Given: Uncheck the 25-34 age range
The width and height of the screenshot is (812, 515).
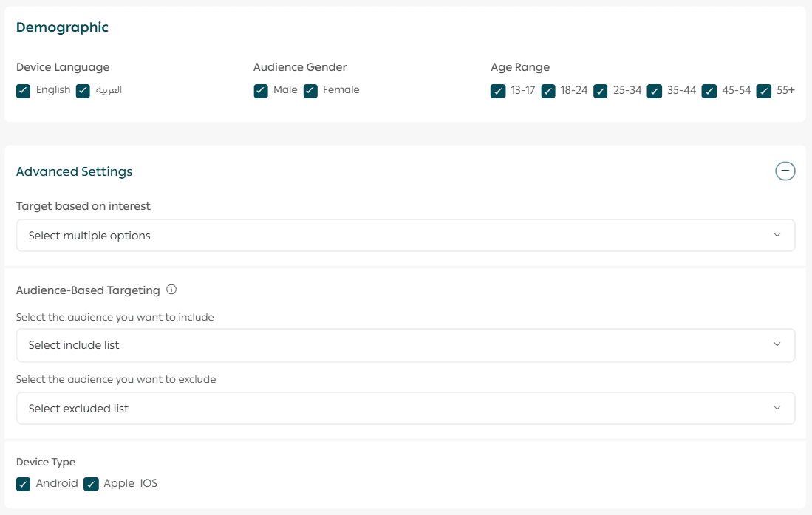Looking at the screenshot, I should tap(601, 91).
